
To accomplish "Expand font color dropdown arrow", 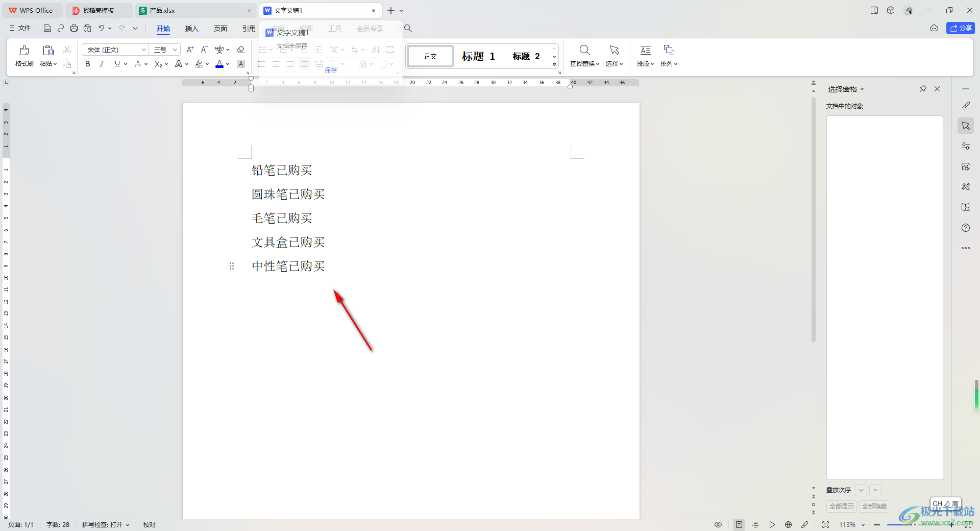I will tap(228, 64).
